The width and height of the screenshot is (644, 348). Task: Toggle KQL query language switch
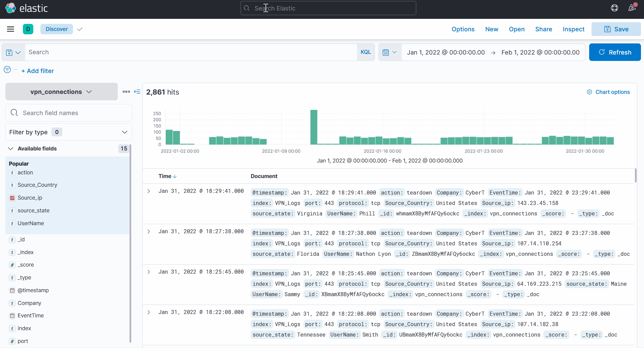coord(366,52)
